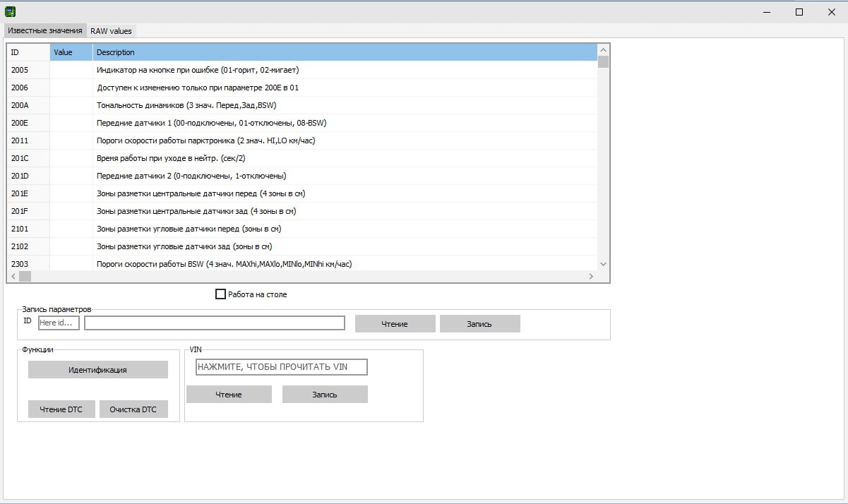Click Запись button in VIN section
Screen dimensions: 848x504
(x=325, y=395)
